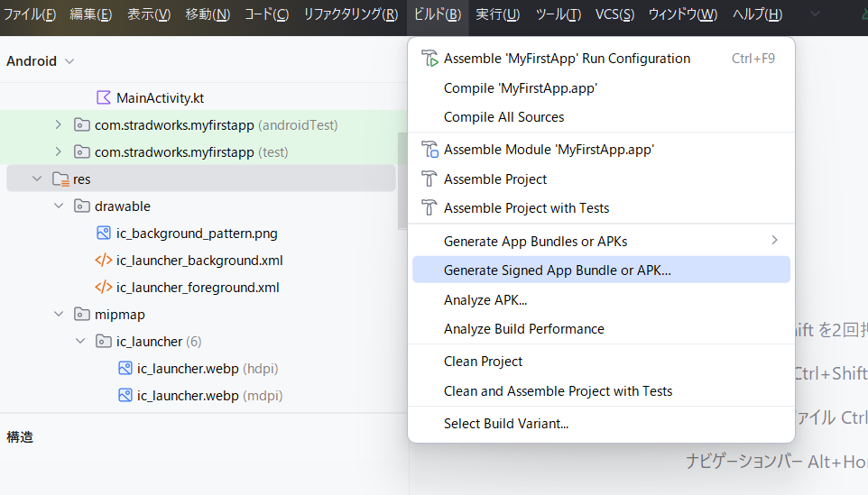Click the hammer icon beside Assemble Project
868x495 pixels.
[429, 179]
